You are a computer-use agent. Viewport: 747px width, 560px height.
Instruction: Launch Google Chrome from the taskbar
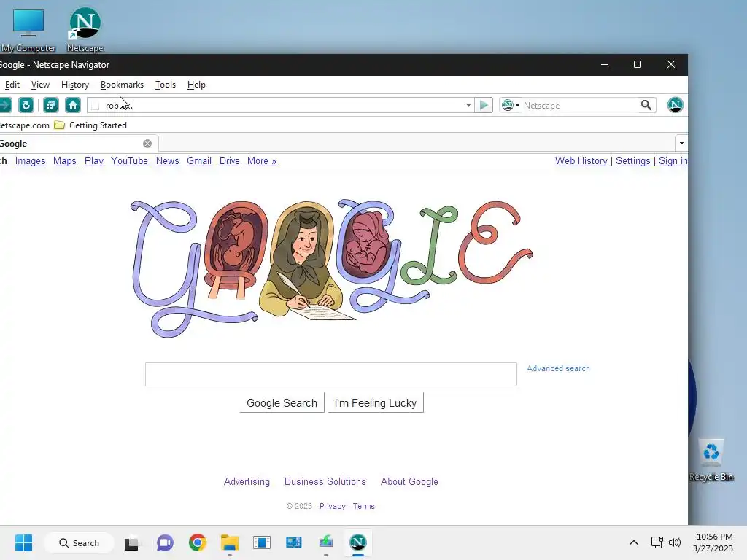tap(197, 542)
